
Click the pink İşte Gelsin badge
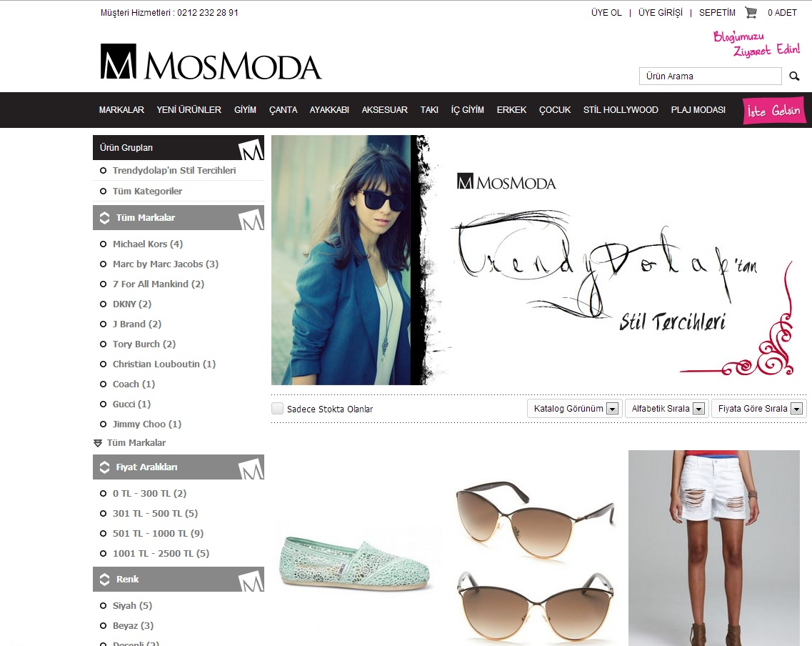(773, 110)
